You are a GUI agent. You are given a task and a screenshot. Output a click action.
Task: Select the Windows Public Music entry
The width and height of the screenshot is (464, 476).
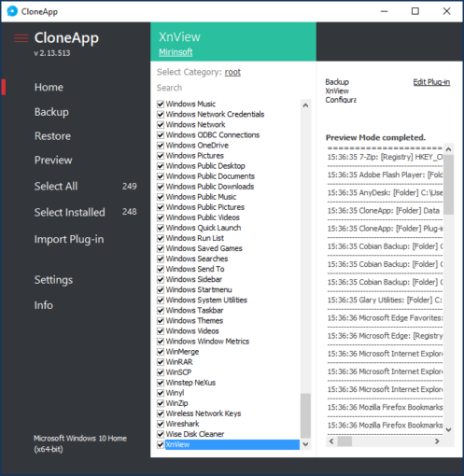pyautogui.click(x=201, y=197)
